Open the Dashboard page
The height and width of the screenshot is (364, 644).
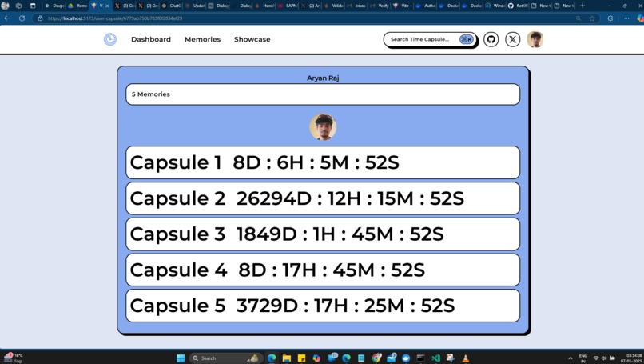tap(151, 39)
